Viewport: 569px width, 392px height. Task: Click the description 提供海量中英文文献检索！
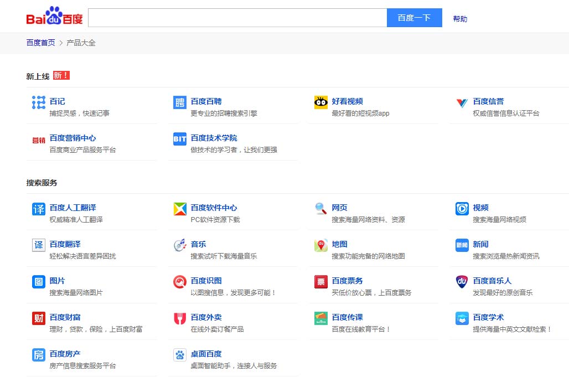click(513, 329)
